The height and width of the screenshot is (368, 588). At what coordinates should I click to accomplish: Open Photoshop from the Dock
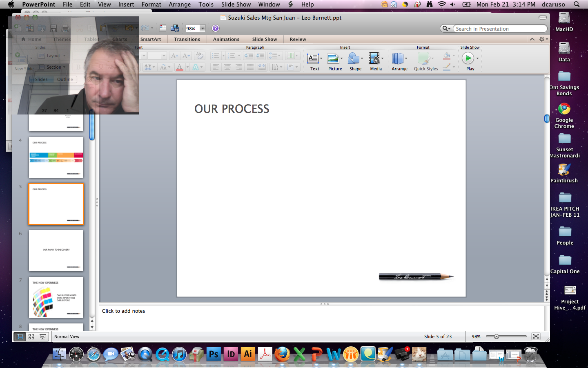click(x=214, y=354)
